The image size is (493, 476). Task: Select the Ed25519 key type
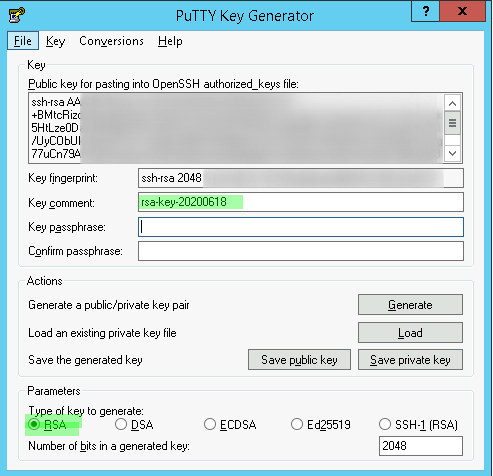pos(321,425)
